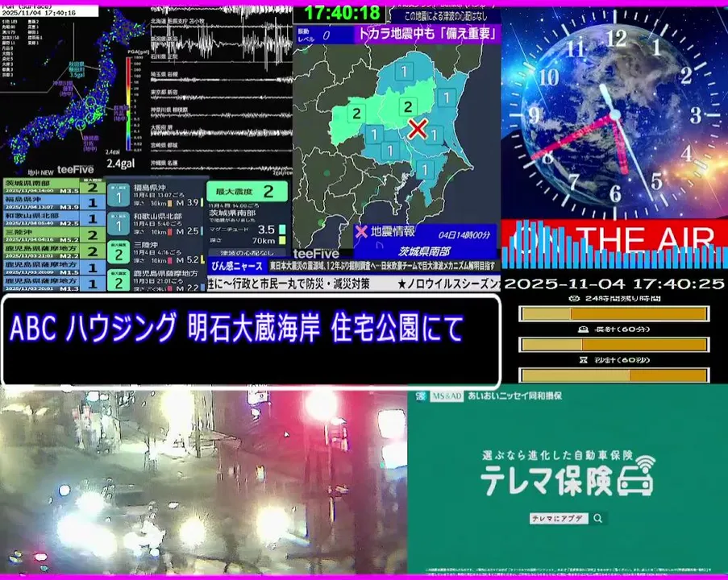Click the テレマにアプデ search box
728x580 pixels.
coord(559,518)
